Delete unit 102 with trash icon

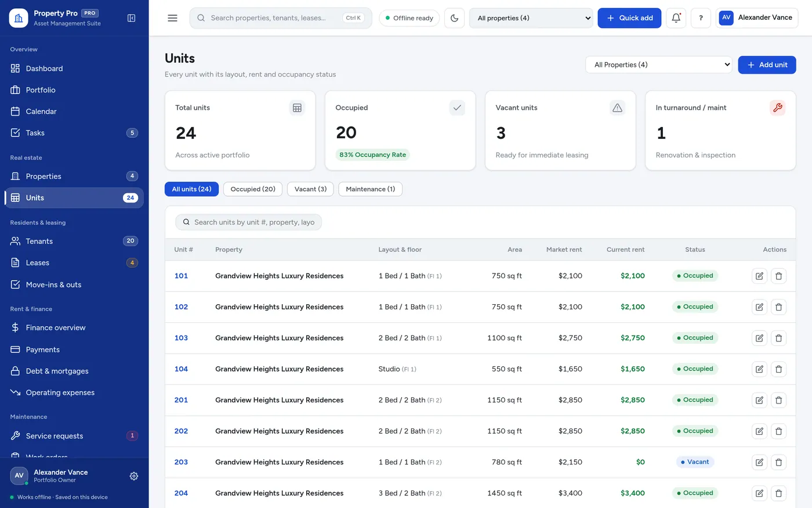(779, 307)
